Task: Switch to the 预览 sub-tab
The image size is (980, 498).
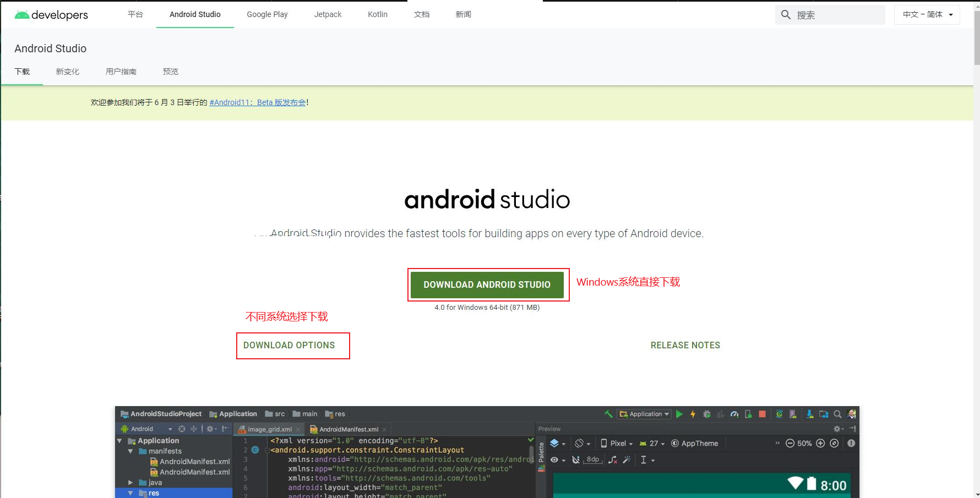Action: coord(171,72)
